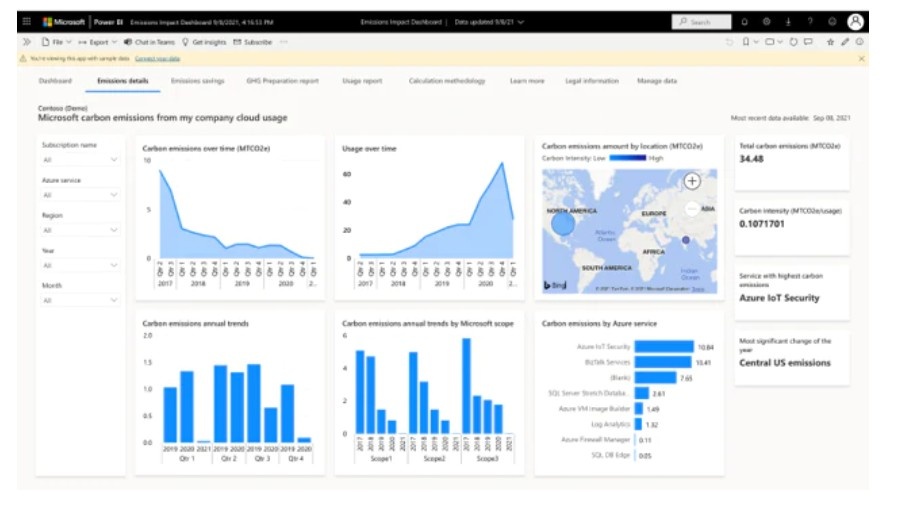Open the app launcher waffle icon

pyautogui.click(x=27, y=21)
